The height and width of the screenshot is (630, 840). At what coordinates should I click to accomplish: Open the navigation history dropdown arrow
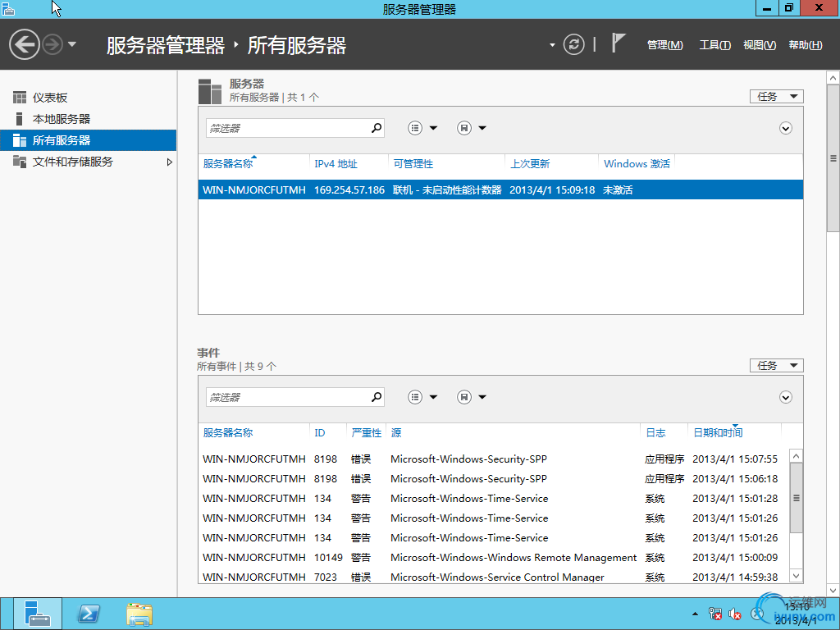(x=72, y=44)
